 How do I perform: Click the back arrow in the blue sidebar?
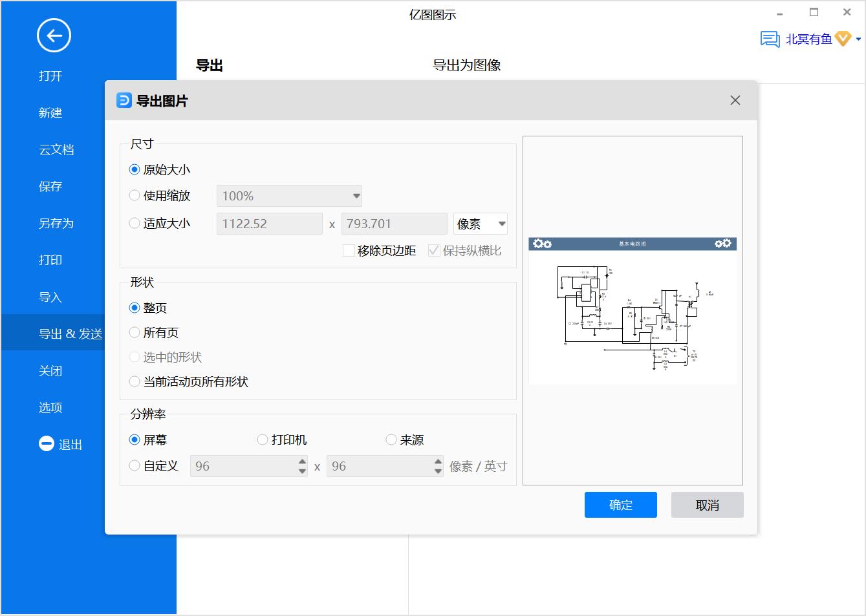[54, 36]
